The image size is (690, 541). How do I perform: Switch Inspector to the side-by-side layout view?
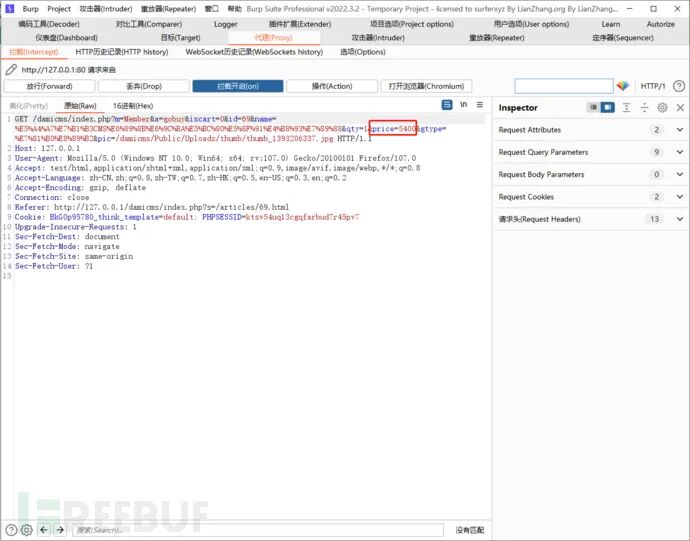point(607,107)
